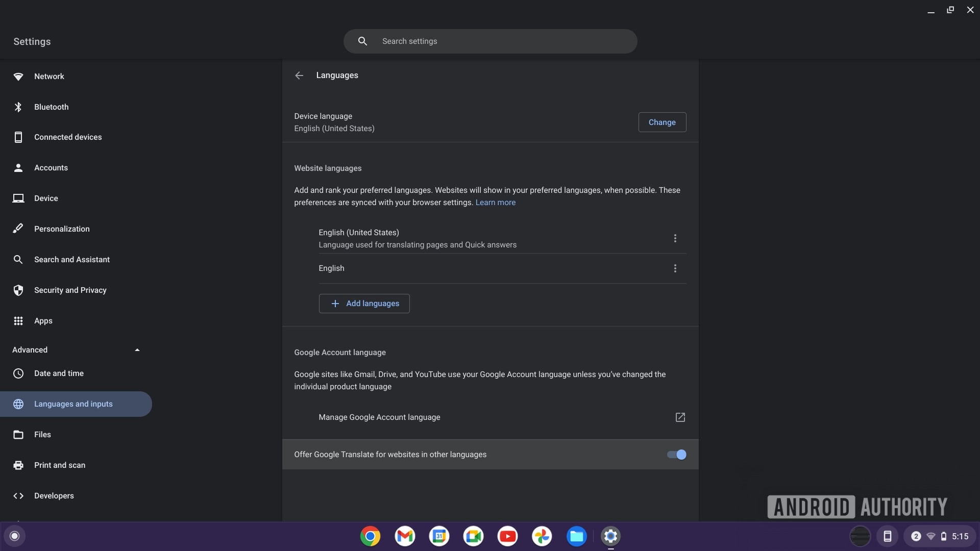Open Security and Privacy shield icon
980x551 pixels.
(18, 290)
